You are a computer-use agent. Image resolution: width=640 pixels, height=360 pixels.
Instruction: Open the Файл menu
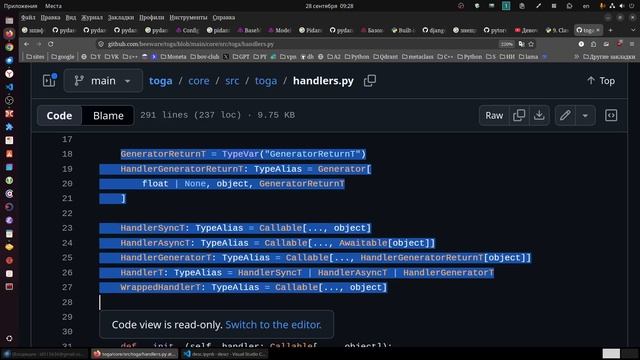coord(28,18)
